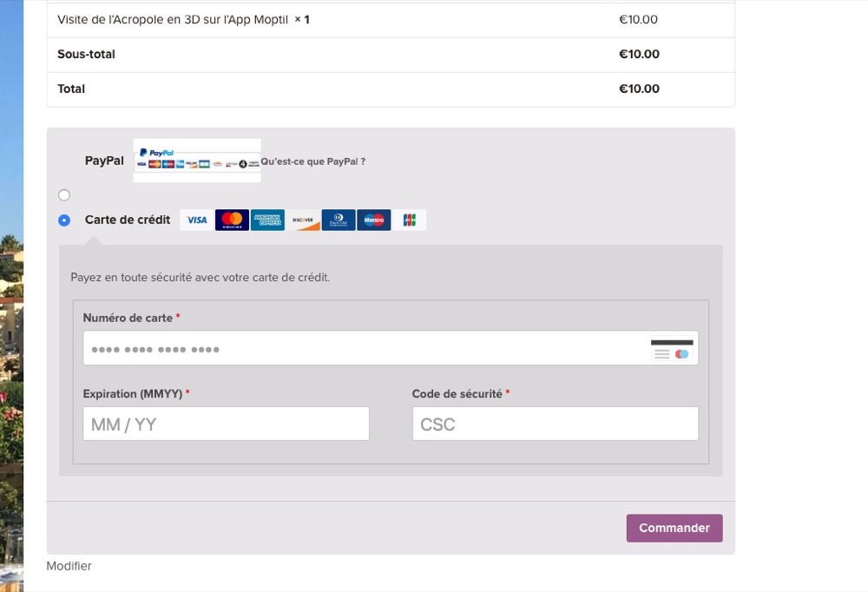Select the PayPal payment radio button

(64, 194)
